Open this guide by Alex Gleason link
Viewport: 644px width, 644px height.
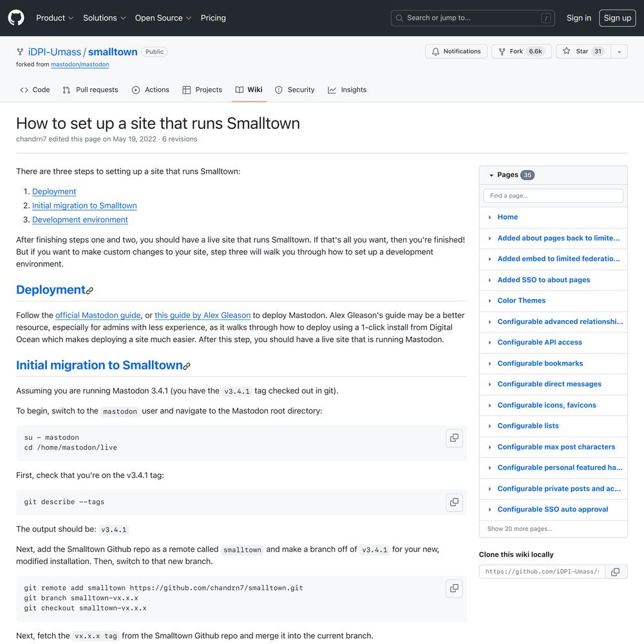pos(202,316)
